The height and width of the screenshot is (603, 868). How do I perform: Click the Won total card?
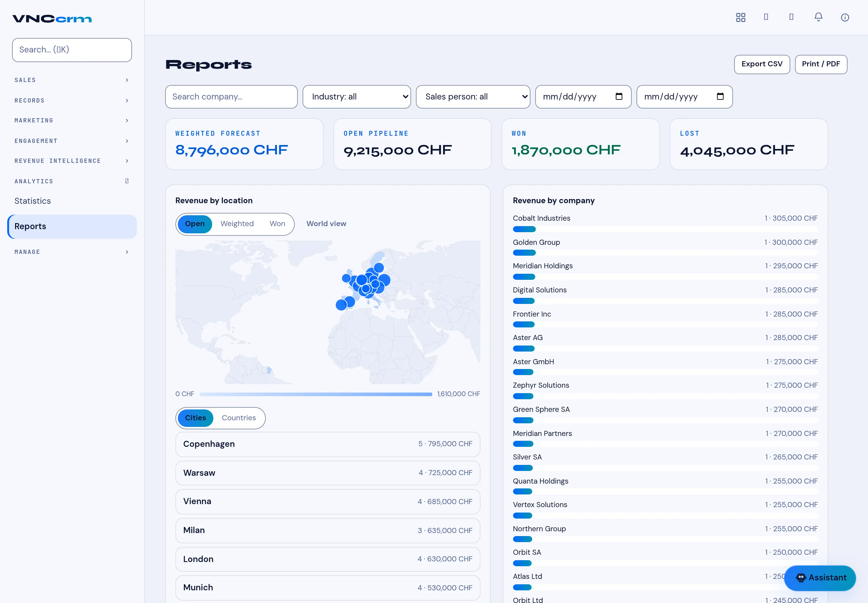tap(580, 144)
